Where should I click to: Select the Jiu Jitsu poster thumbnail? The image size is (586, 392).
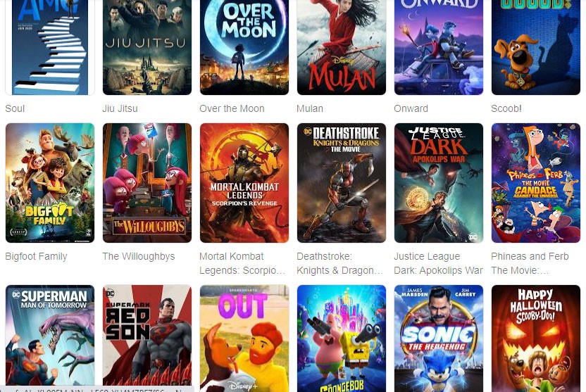point(147,47)
